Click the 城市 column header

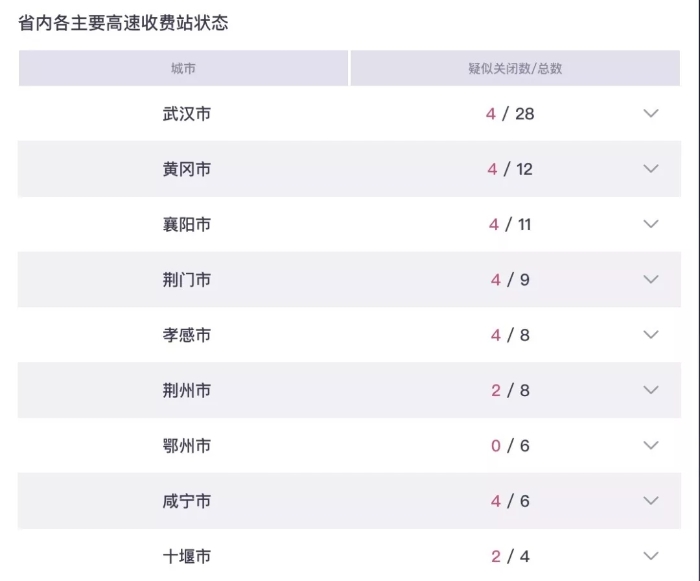click(x=183, y=69)
